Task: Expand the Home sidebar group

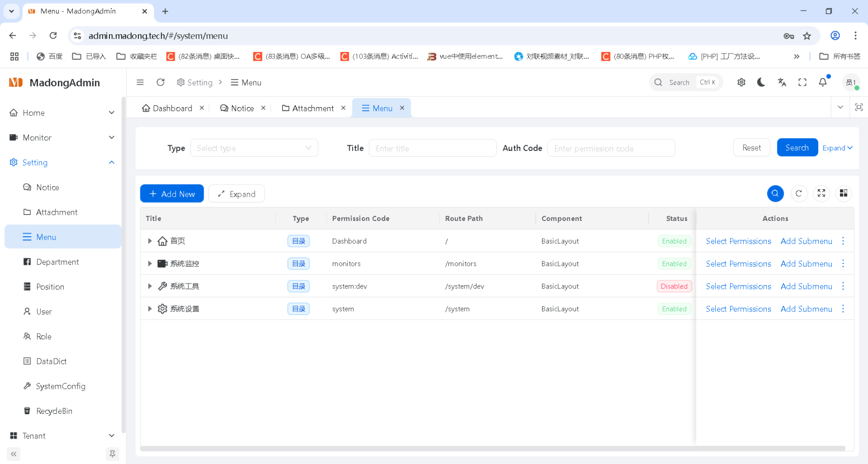Action: pos(63,113)
